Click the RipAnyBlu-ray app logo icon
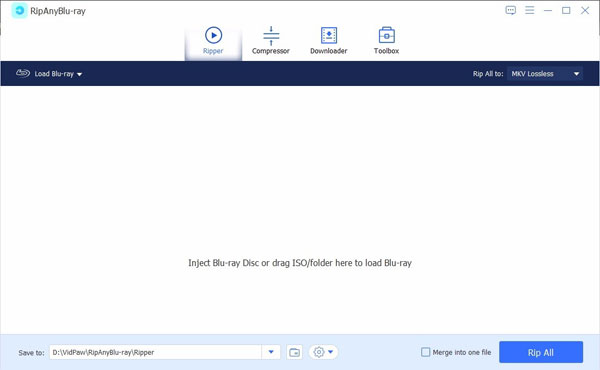The image size is (600, 370). [x=19, y=11]
